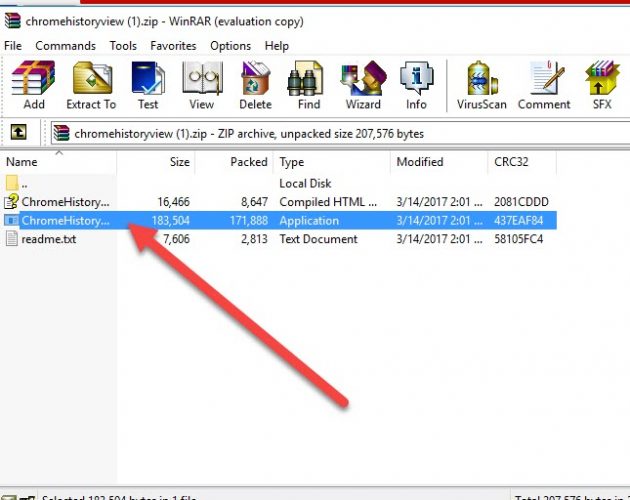The image size is (630, 500).
Task: Click the ChromeHistory Application file icon
Action: pos(11,220)
